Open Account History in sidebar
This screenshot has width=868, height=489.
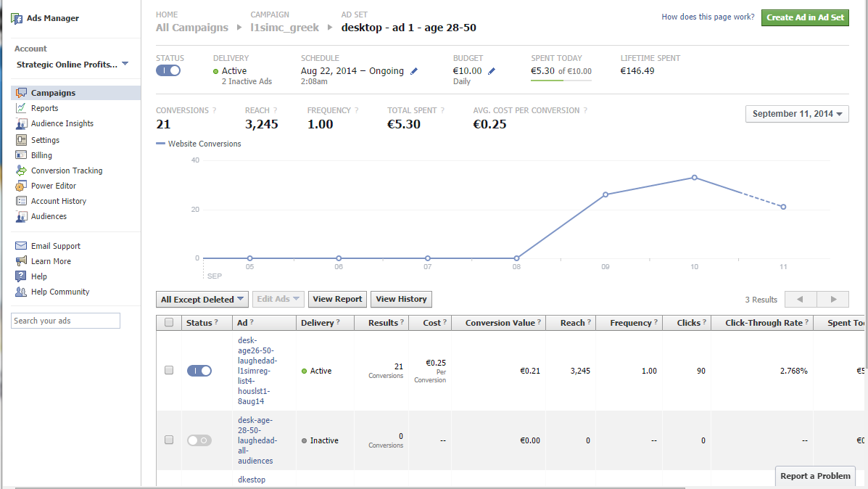(x=59, y=201)
